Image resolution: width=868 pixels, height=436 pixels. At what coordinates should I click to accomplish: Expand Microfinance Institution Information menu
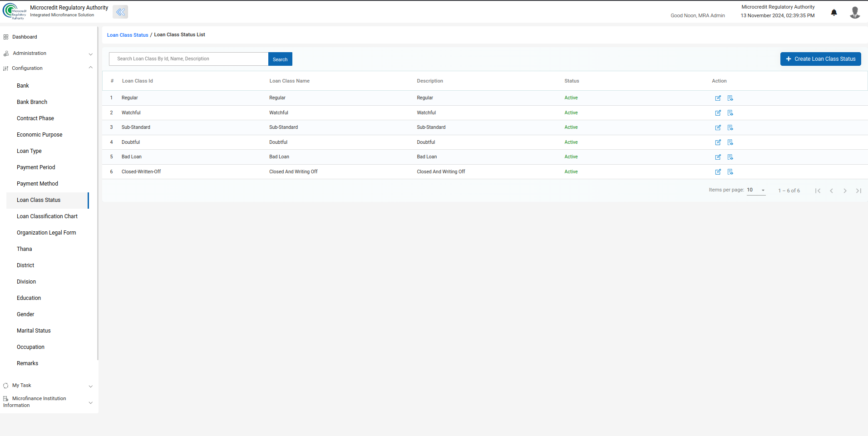pyautogui.click(x=48, y=402)
